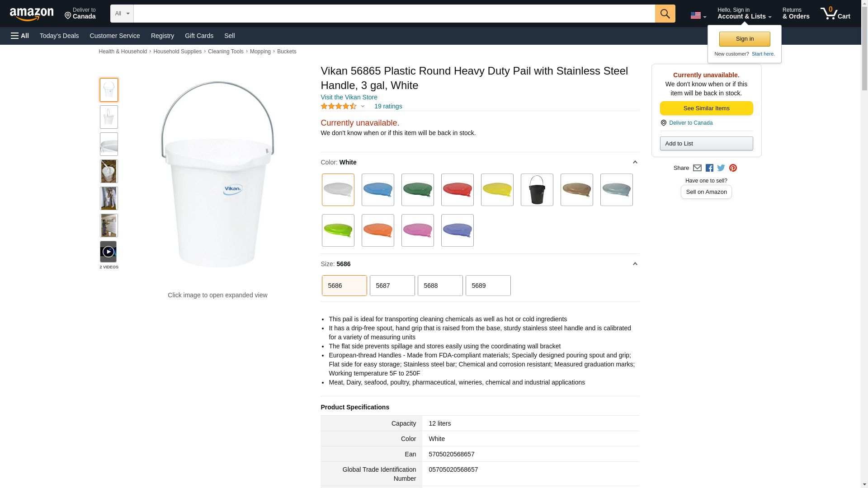Play the product video thumbnail
Viewport: 868px width, 488px height.
pos(108,252)
